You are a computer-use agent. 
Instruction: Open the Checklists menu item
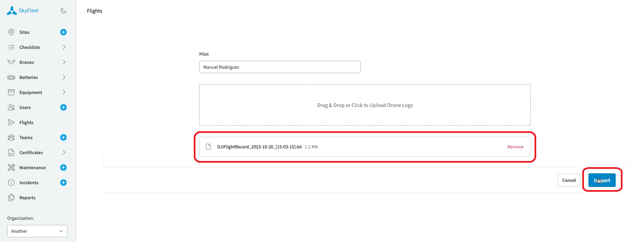(x=30, y=47)
